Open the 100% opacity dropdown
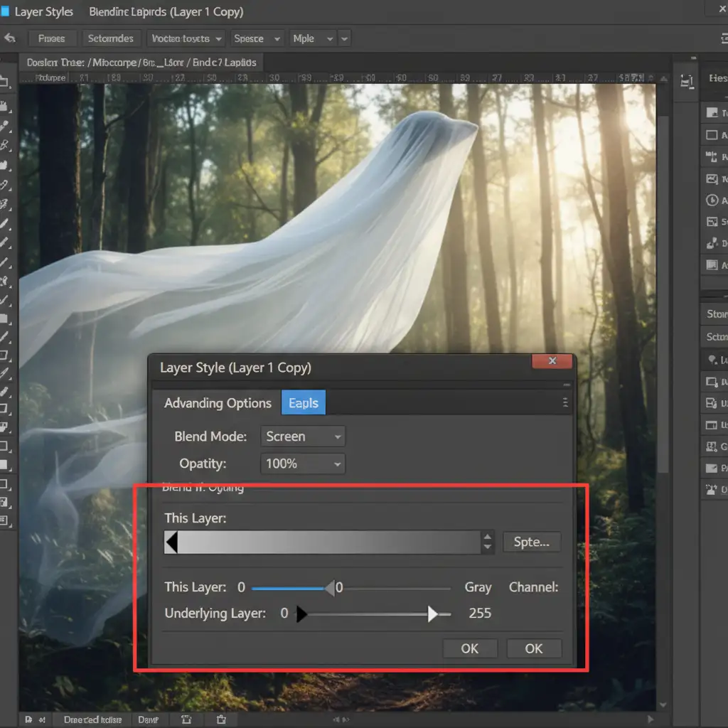The width and height of the screenshot is (728, 728). pos(303,464)
